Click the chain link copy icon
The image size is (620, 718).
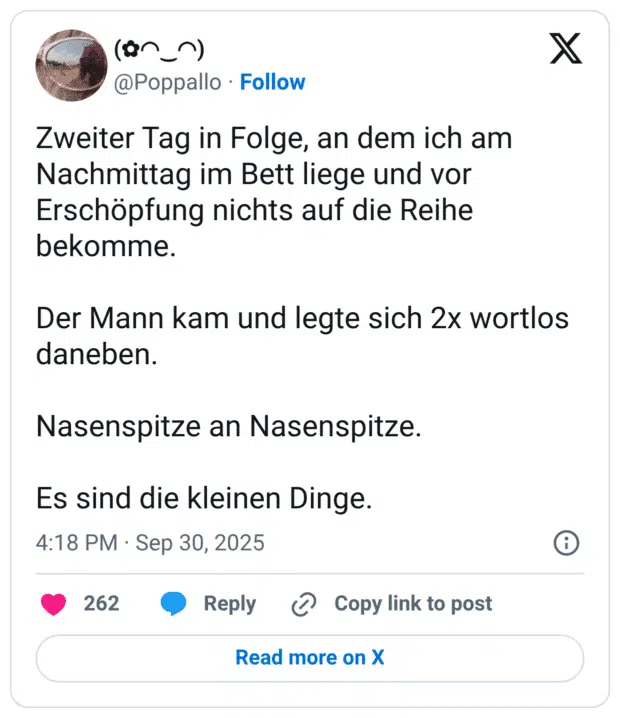(x=304, y=604)
